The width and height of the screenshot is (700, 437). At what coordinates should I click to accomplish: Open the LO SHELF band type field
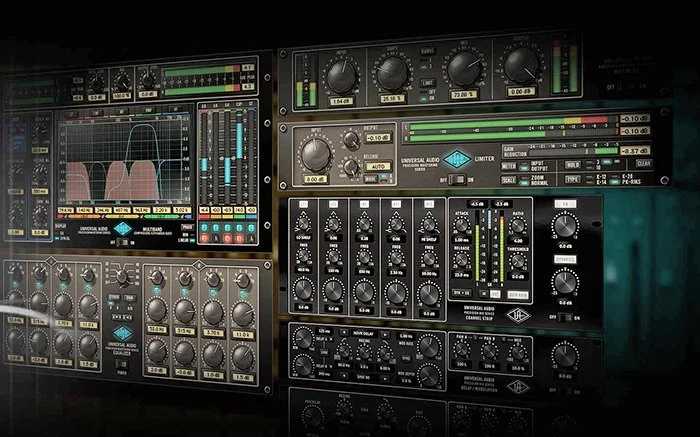coord(303,238)
